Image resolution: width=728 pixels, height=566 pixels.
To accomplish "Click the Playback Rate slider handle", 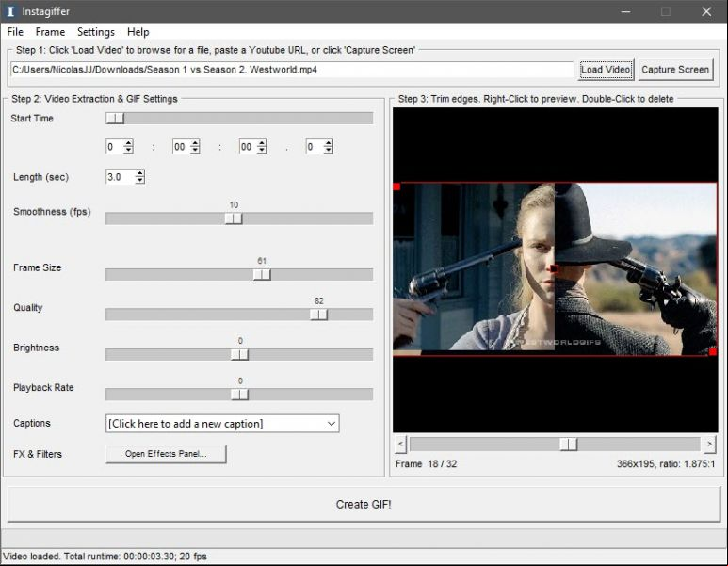I will (x=239, y=395).
